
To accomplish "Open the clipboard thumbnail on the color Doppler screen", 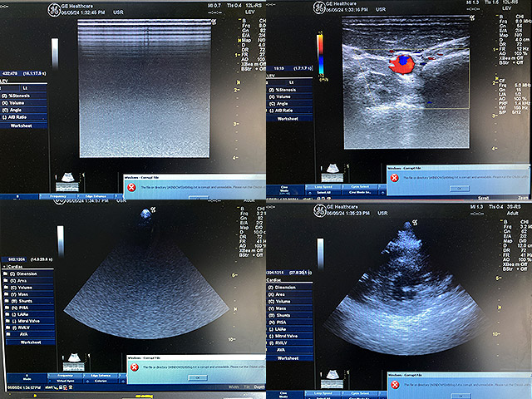I will pos(332,173).
